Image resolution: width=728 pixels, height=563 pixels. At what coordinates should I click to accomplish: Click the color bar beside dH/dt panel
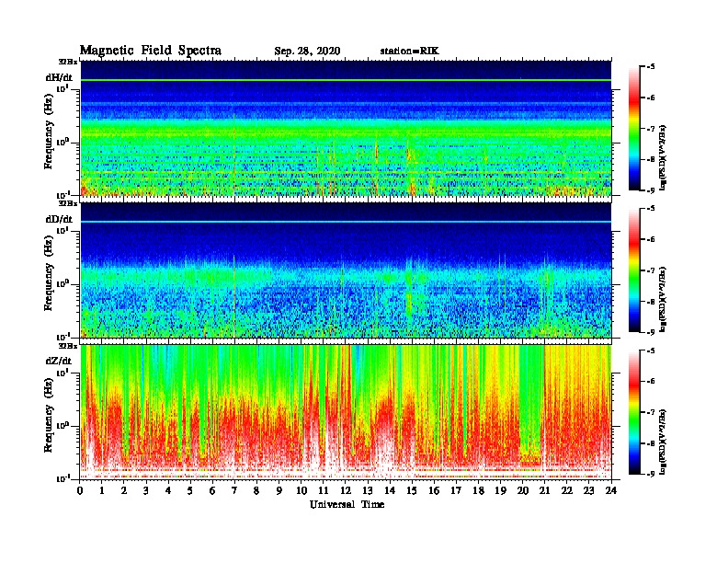pyautogui.click(x=634, y=128)
